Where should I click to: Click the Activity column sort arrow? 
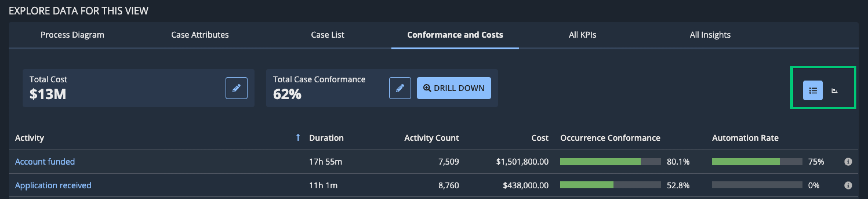(298, 137)
